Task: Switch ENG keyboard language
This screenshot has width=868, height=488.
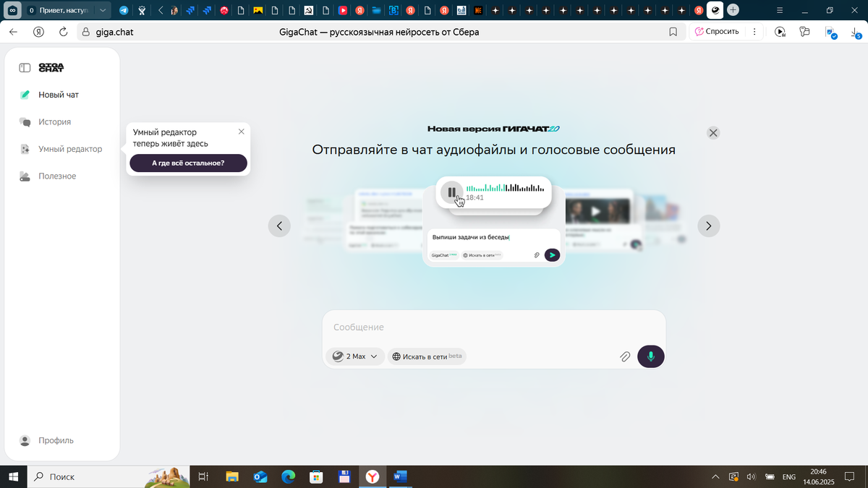Action: click(x=789, y=476)
